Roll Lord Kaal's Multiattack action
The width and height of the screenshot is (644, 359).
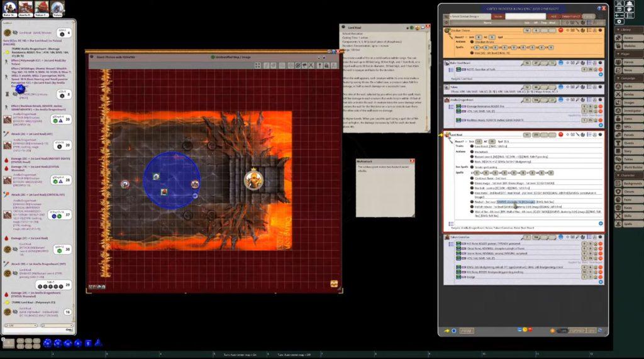(x=472, y=152)
